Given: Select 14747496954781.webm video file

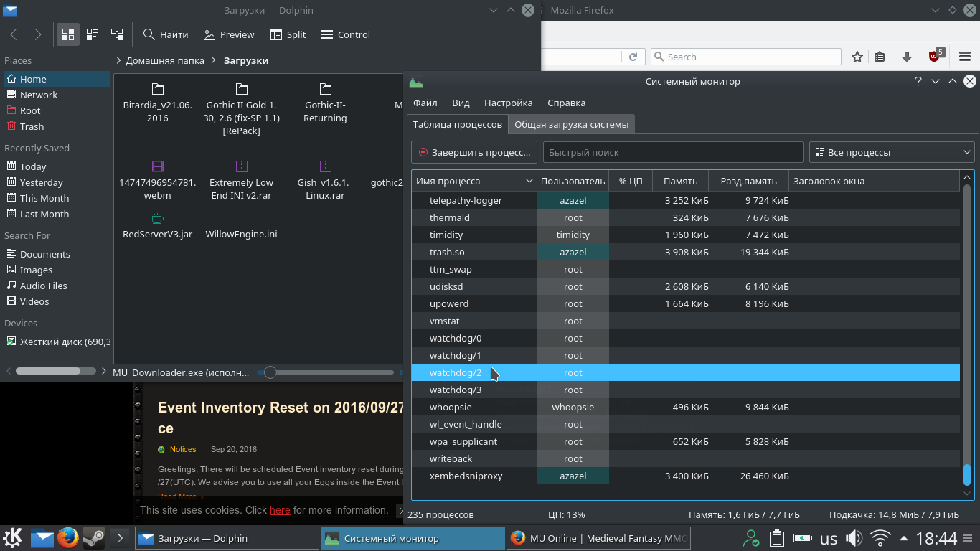Looking at the screenshot, I should pyautogui.click(x=158, y=180).
